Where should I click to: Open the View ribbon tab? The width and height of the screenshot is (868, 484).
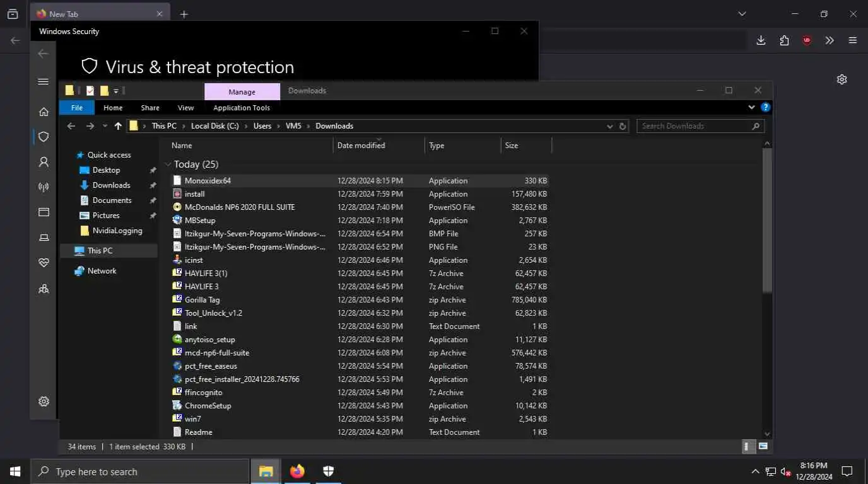(x=185, y=108)
